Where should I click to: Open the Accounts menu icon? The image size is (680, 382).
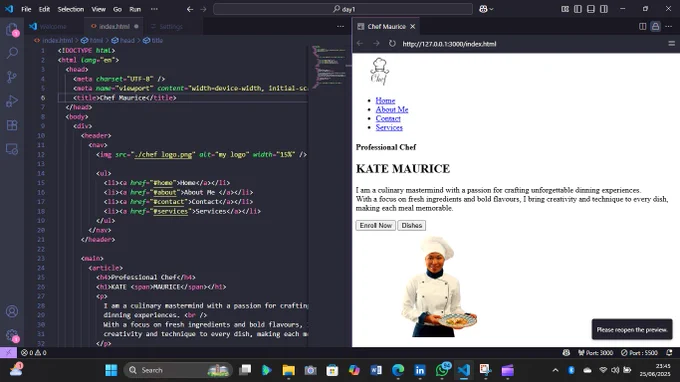12,311
